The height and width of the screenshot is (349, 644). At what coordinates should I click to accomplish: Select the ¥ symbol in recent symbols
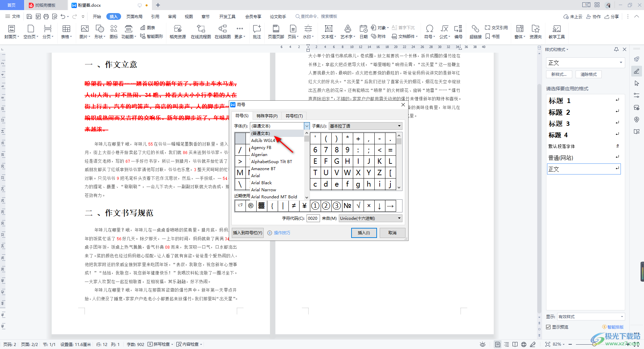[x=305, y=206]
